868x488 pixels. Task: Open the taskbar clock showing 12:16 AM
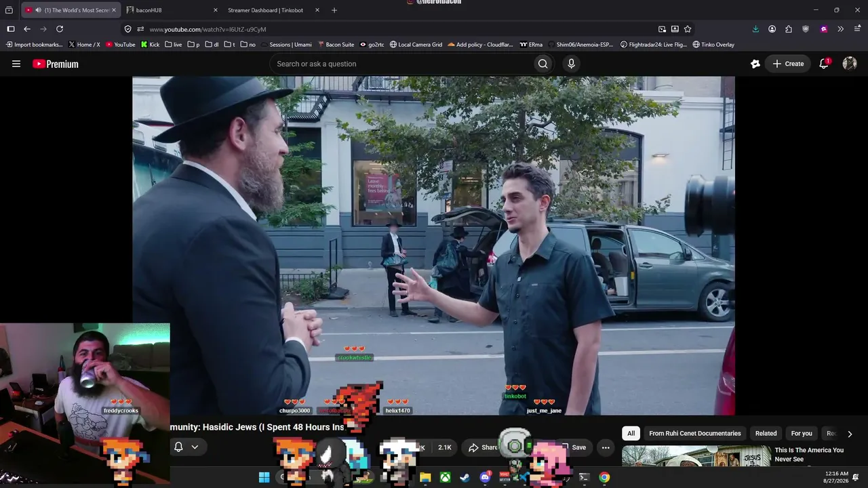835,477
